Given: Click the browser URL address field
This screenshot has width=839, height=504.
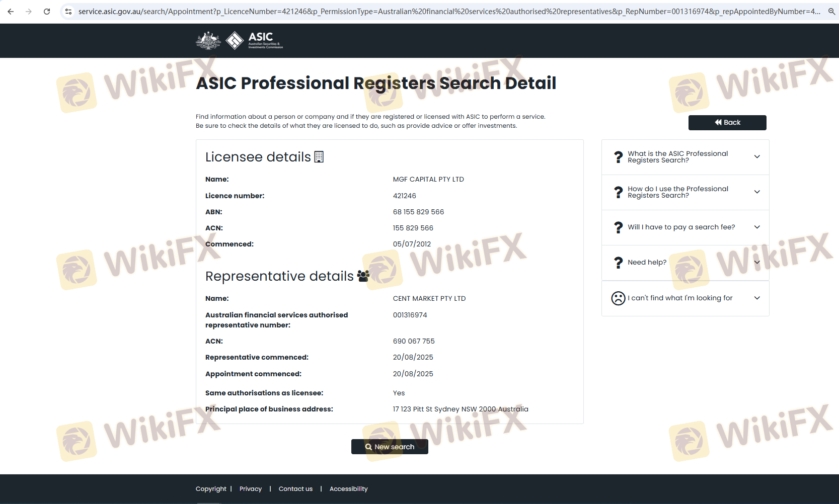Looking at the screenshot, I should click(x=448, y=12).
